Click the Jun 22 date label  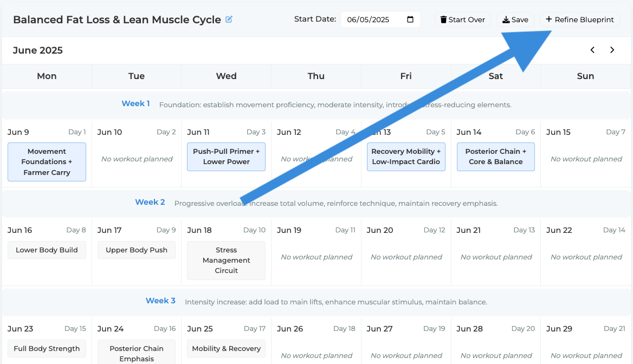pos(559,230)
